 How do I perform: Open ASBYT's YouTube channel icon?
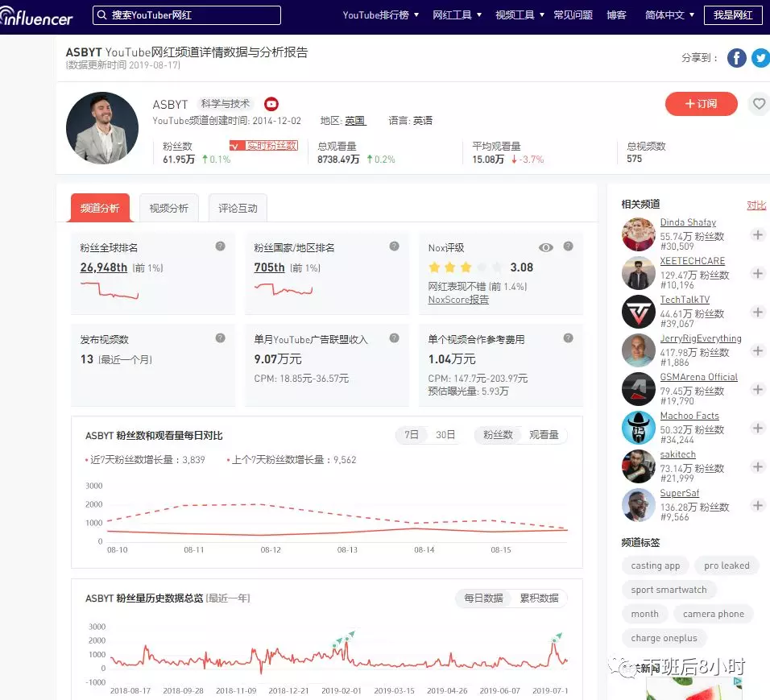(x=271, y=104)
